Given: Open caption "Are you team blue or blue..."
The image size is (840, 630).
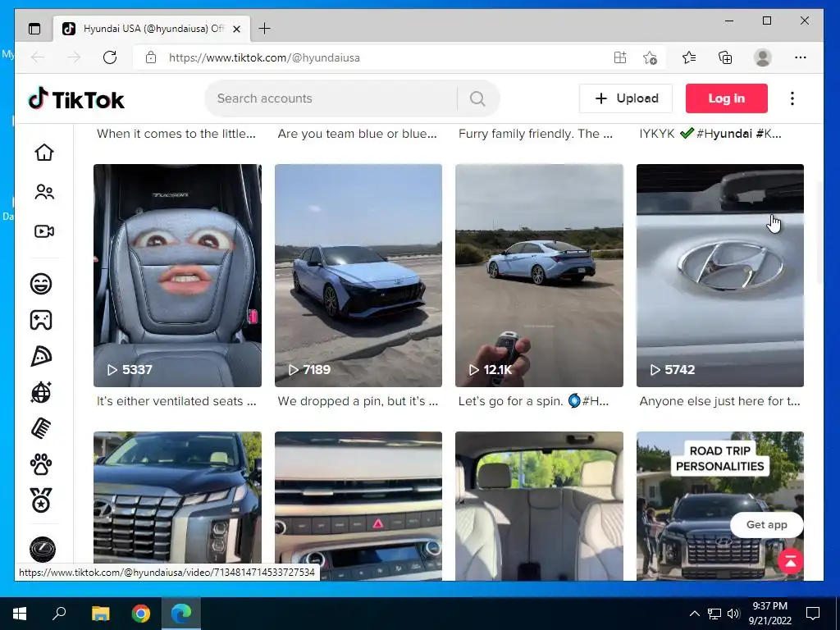Looking at the screenshot, I should point(358,134).
